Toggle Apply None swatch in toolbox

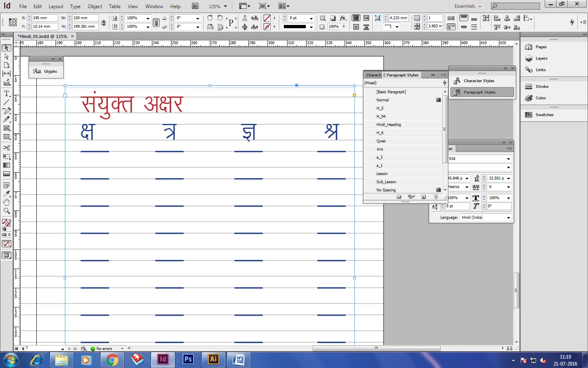pos(7,244)
